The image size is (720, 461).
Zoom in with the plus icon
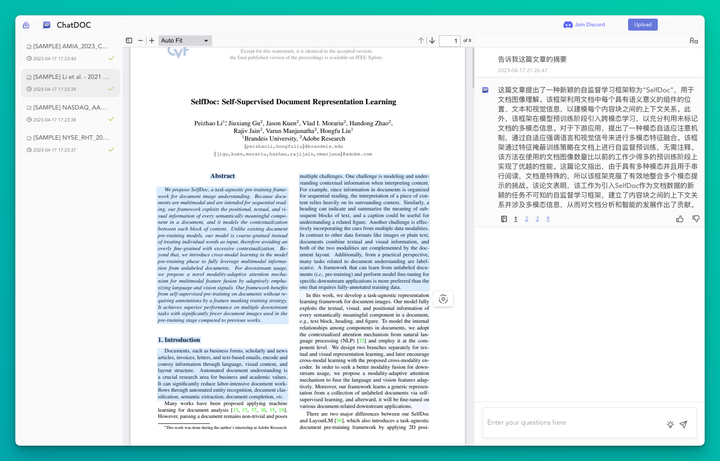click(x=152, y=40)
